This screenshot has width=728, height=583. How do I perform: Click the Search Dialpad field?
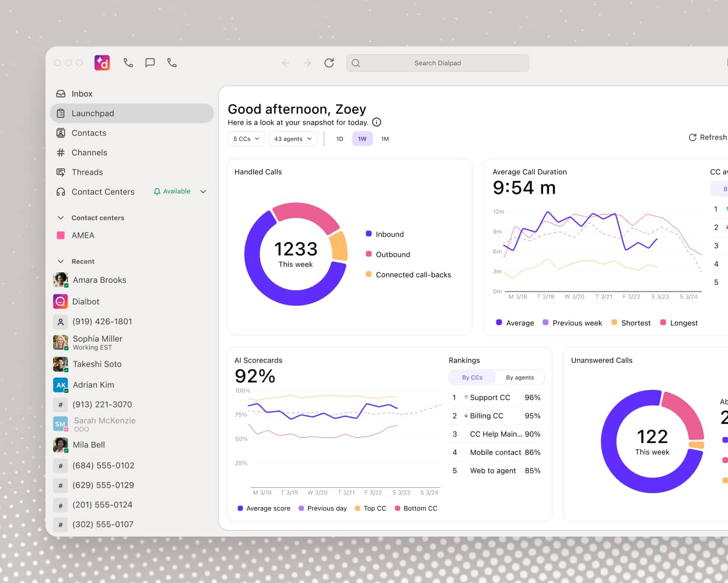[437, 63]
